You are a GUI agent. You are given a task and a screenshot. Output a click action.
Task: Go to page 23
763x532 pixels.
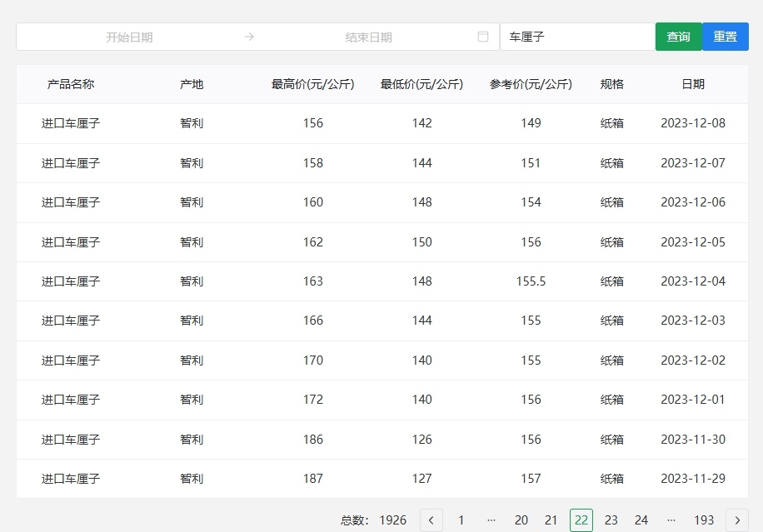pos(611,520)
